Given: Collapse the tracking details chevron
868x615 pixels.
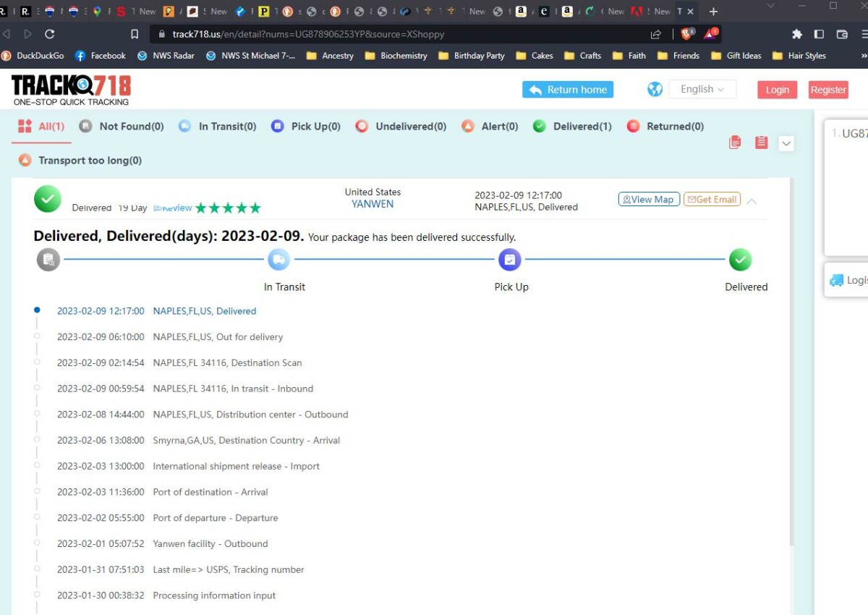Looking at the screenshot, I should pyautogui.click(x=752, y=201).
